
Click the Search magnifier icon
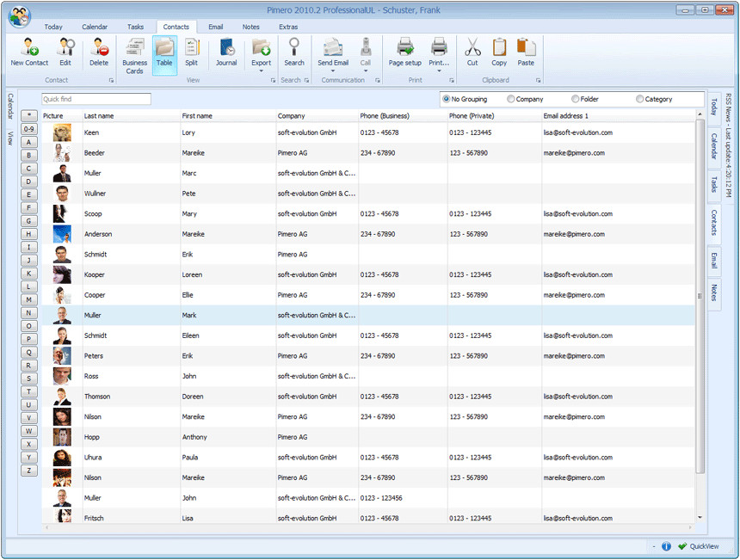294,47
